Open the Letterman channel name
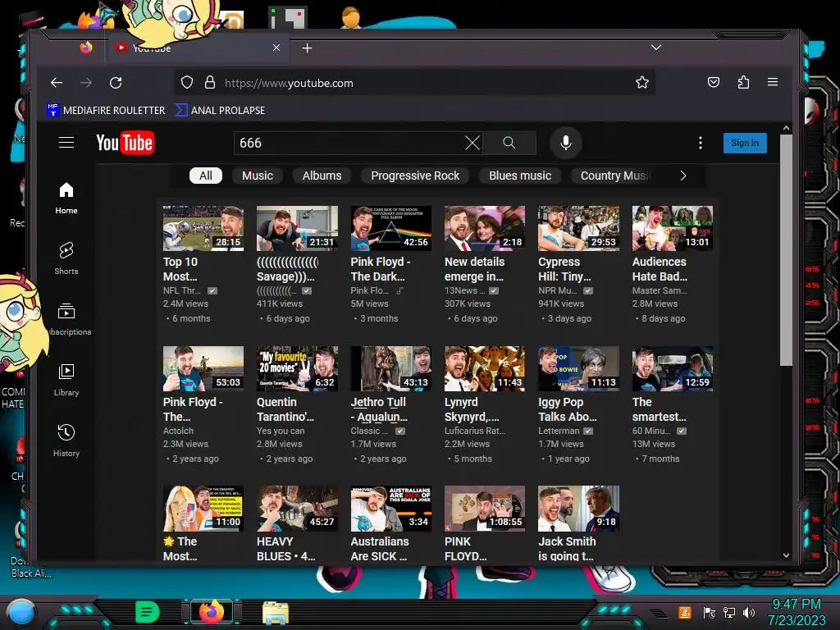The width and height of the screenshot is (840, 630). coord(559,431)
